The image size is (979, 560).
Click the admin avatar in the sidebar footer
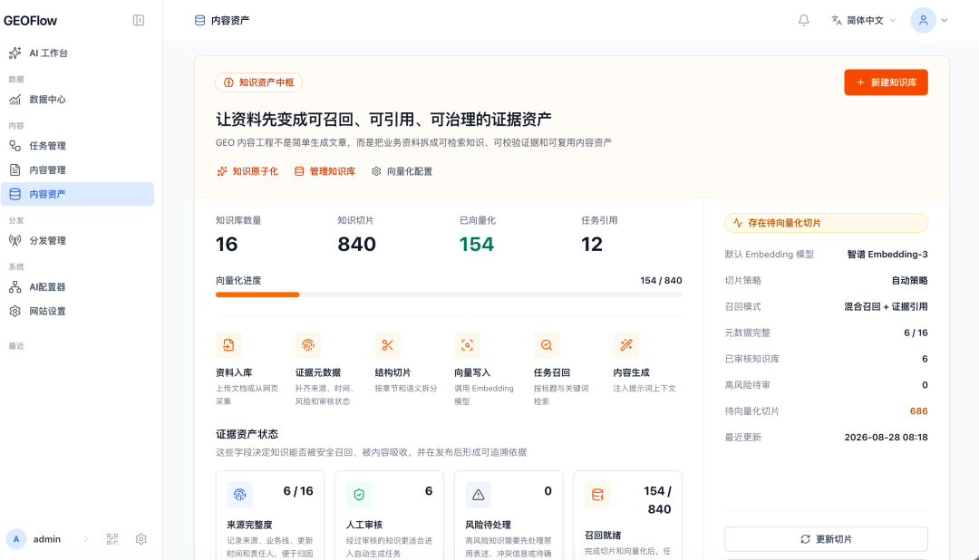pos(16,539)
